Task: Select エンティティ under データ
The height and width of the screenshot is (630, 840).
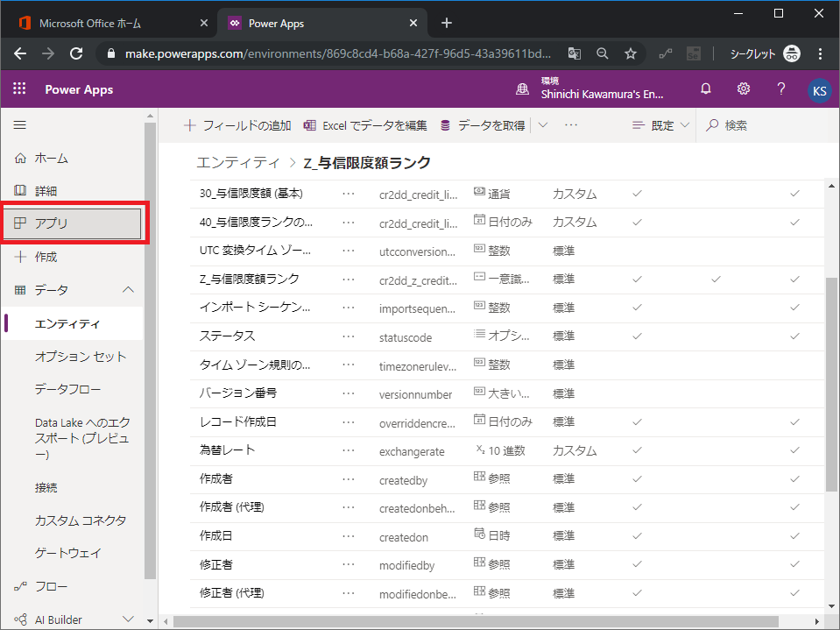Action: point(73,323)
